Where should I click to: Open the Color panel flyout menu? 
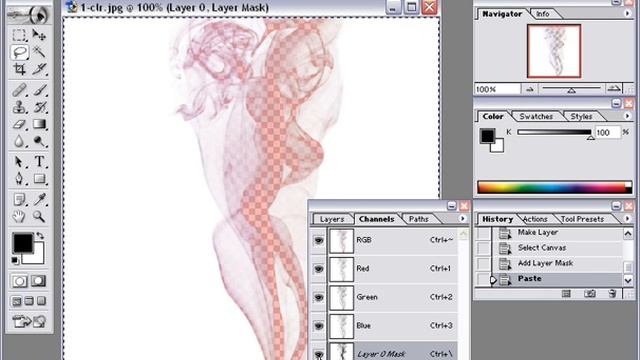click(x=627, y=116)
